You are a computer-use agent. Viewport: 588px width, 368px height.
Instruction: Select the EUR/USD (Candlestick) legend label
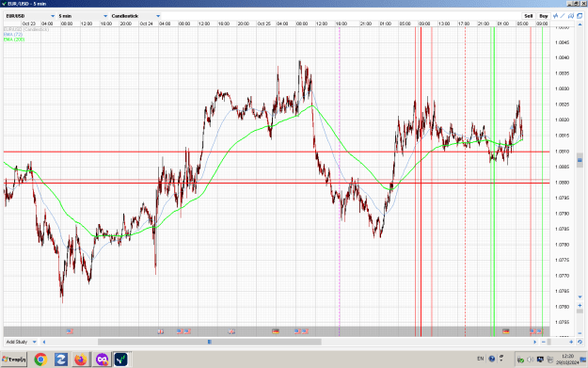[26, 29]
